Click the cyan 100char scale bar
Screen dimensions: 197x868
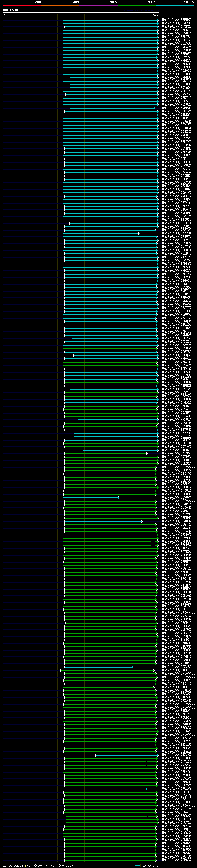point(137,866)
